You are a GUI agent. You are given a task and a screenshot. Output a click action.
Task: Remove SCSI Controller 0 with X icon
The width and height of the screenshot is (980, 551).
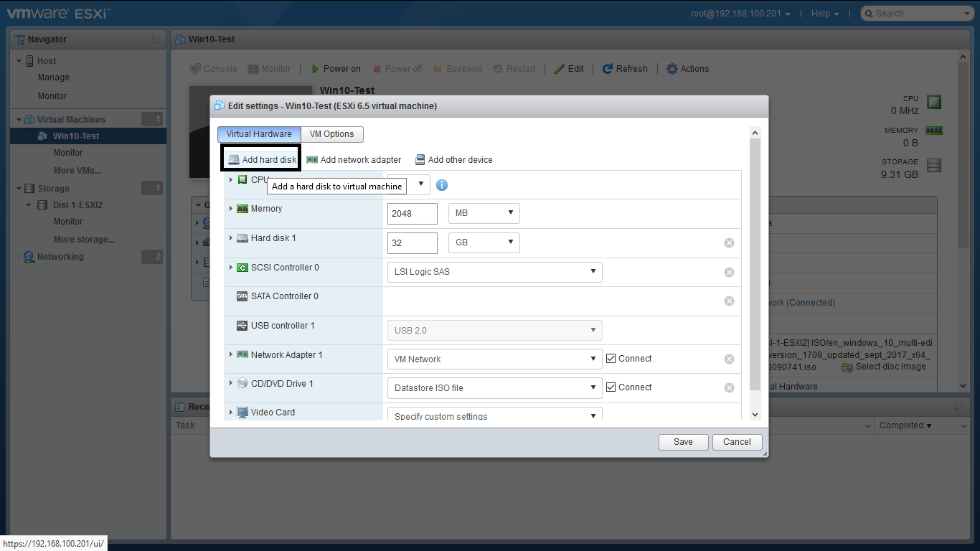(729, 273)
